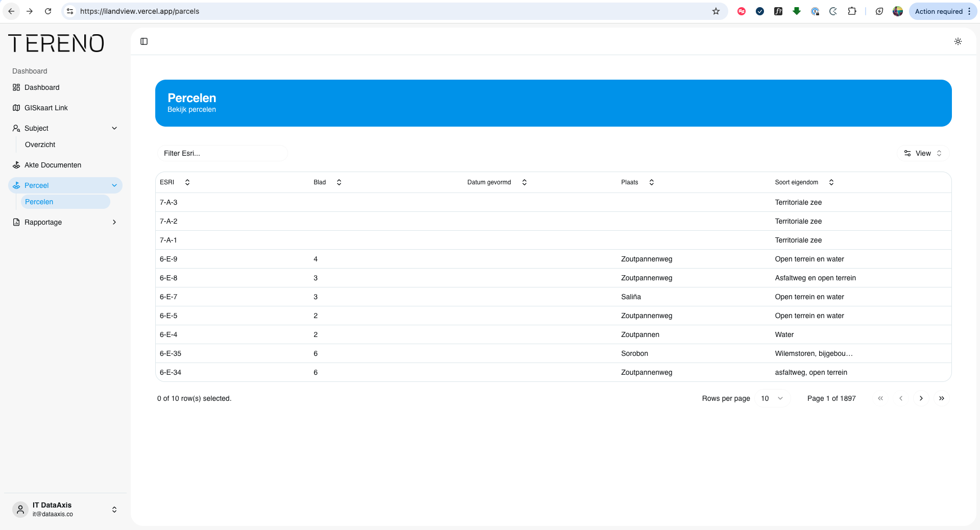Go to the next page arrow
The height and width of the screenshot is (530, 980).
(921, 398)
